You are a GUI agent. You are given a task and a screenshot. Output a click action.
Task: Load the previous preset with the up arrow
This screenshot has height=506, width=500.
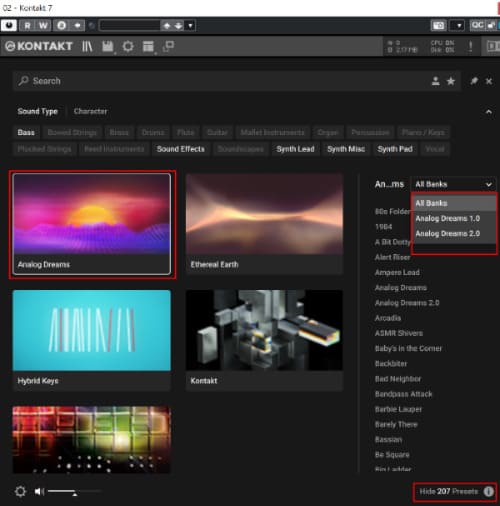pyautogui.click(x=167, y=26)
